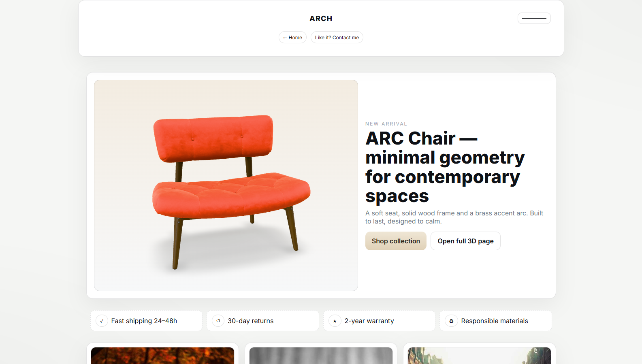Click the ARC Chair headline

pos(445,167)
